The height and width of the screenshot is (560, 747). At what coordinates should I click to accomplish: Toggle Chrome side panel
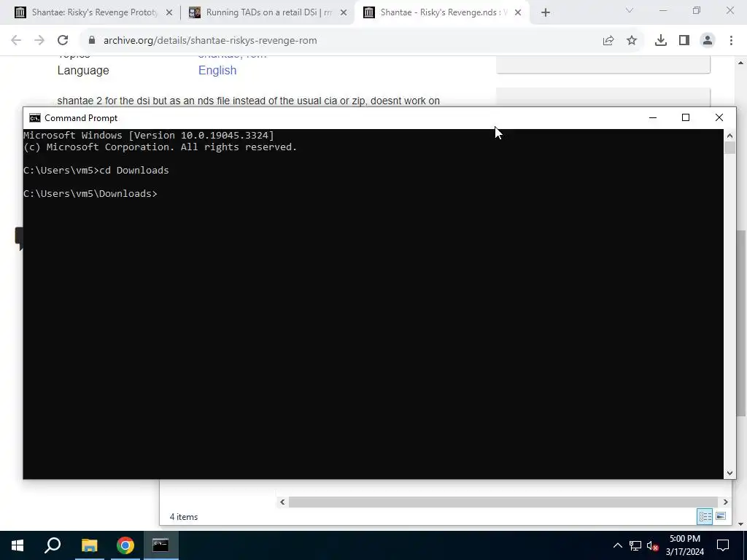684,41
